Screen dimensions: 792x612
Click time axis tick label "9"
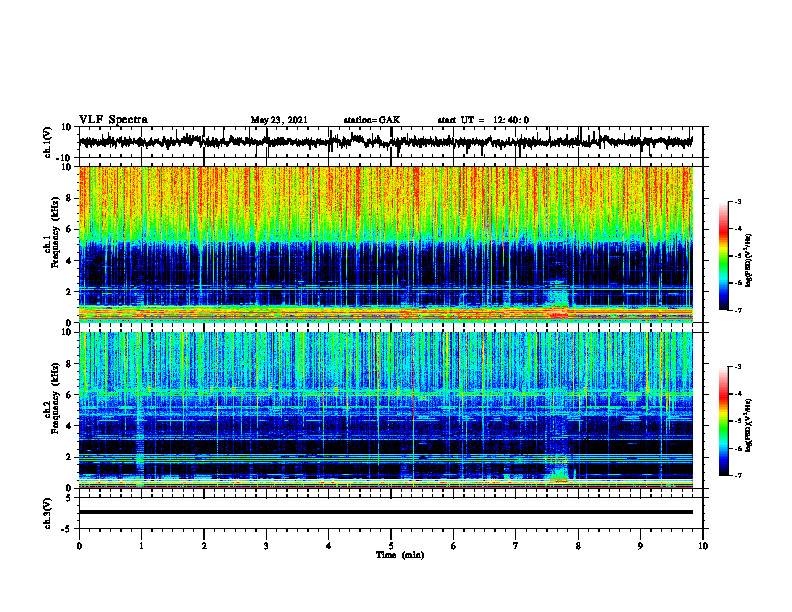pyautogui.click(x=640, y=546)
